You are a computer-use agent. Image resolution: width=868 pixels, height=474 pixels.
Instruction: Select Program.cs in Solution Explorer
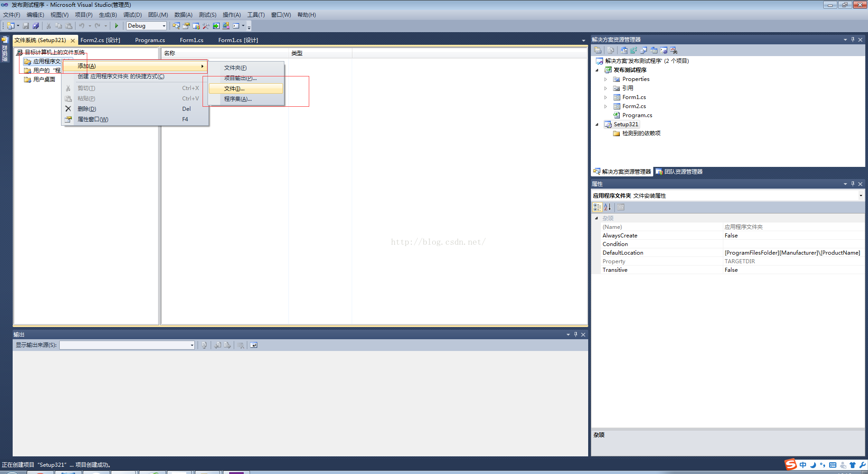coord(637,115)
